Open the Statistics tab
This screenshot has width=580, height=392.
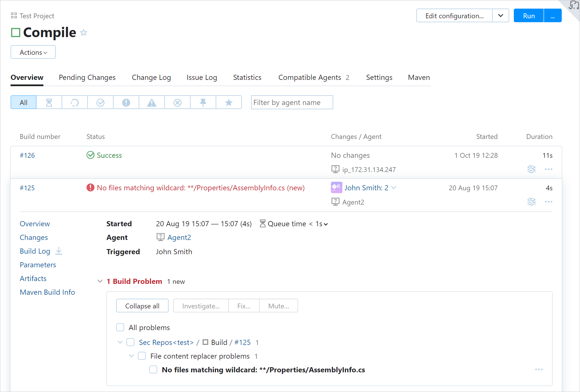[x=247, y=77]
